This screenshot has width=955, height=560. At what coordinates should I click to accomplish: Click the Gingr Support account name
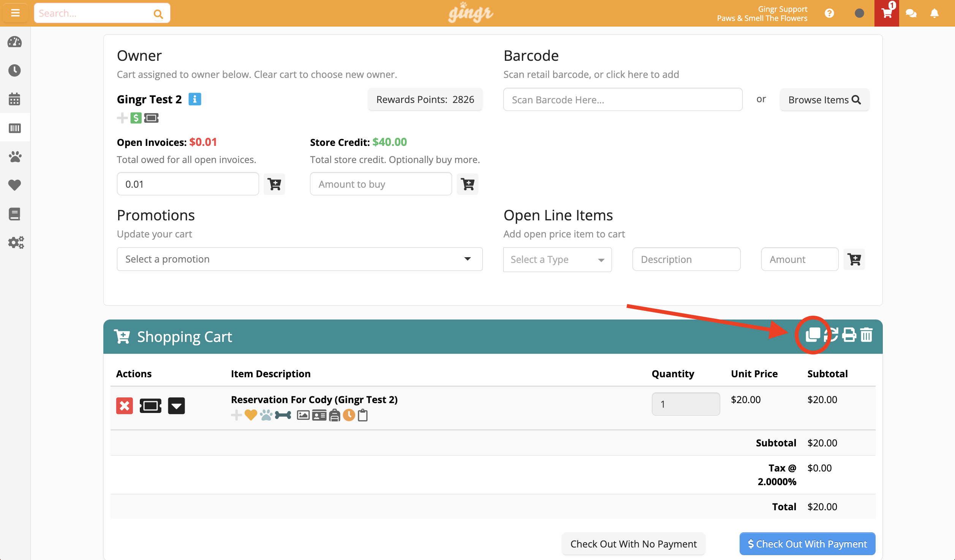[x=783, y=9]
